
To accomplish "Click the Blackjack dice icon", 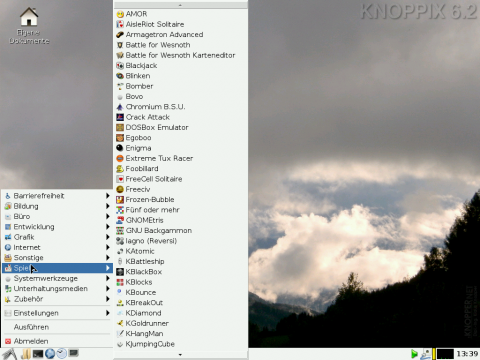I will 120,66.
